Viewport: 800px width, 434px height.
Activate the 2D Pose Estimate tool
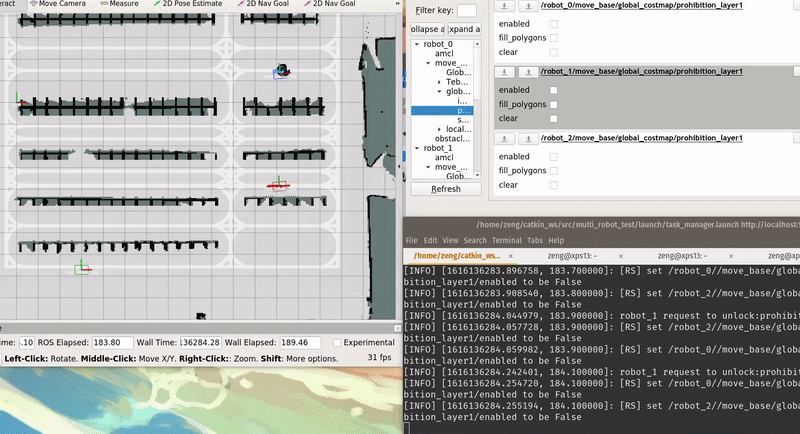188,4
